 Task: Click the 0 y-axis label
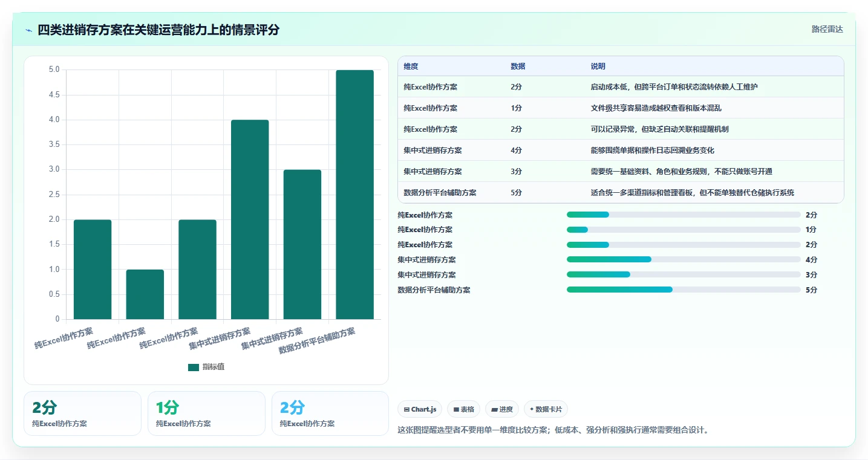(x=57, y=319)
